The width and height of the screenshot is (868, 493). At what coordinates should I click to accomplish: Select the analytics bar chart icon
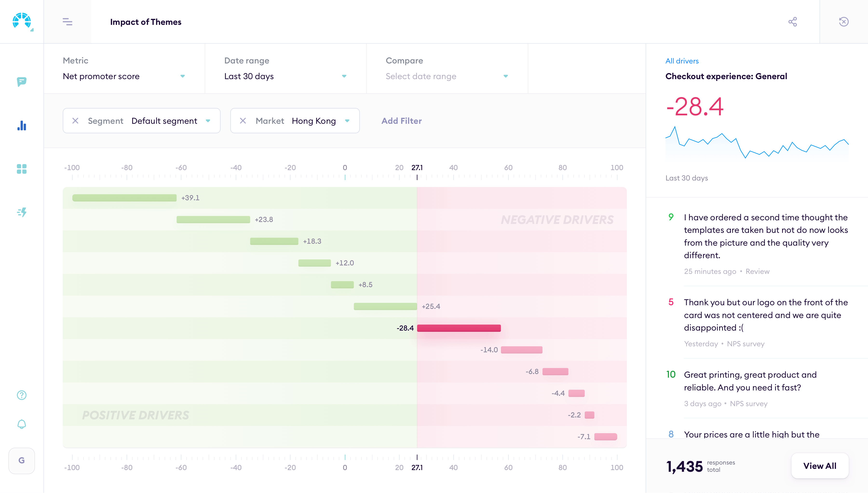(21, 126)
